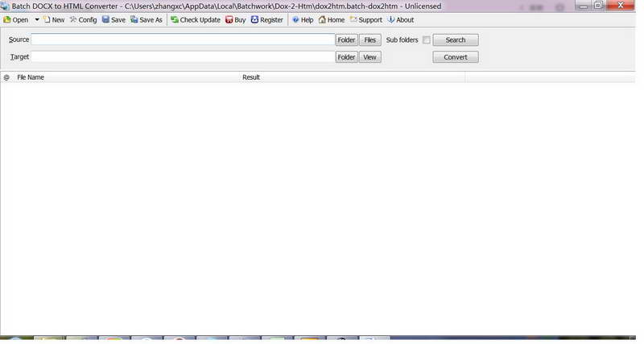Image resolution: width=644 pixels, height=344 pixels.
Task: Open a project with the Open icon
Action: 15,19
